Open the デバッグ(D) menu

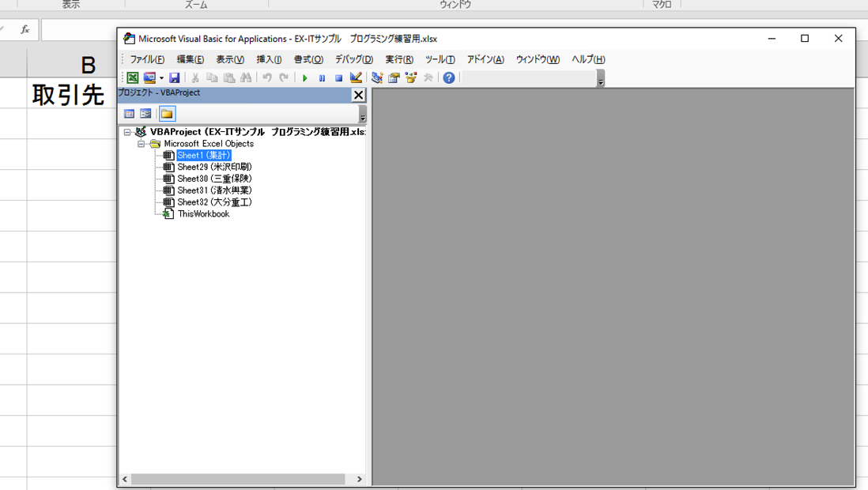tap(353, 59)
